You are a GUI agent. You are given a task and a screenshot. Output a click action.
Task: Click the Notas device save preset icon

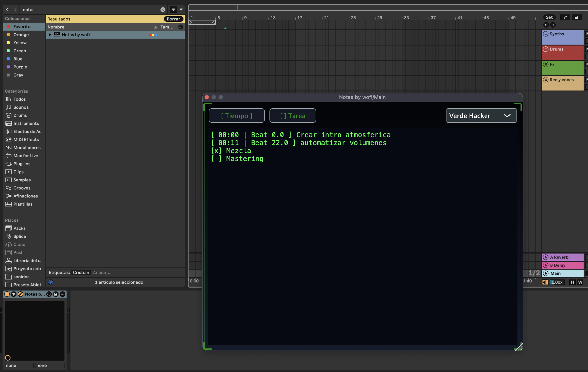(56, 294)
